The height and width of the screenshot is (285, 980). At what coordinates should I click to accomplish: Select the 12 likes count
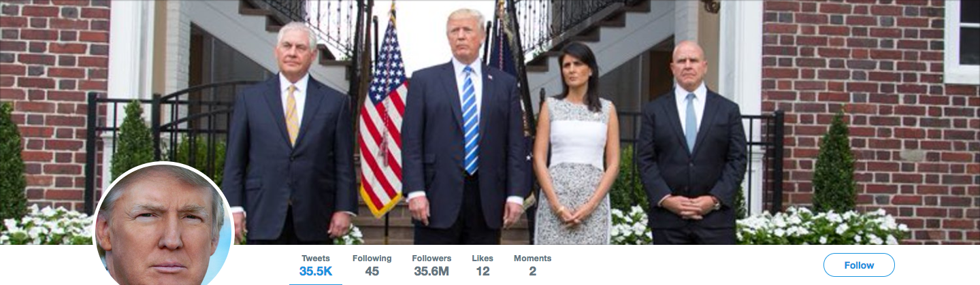483,271
